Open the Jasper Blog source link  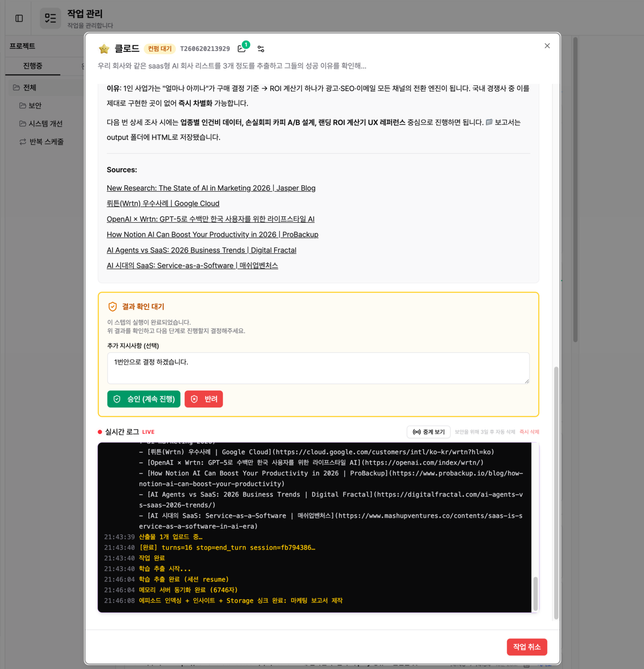point(211,188)
